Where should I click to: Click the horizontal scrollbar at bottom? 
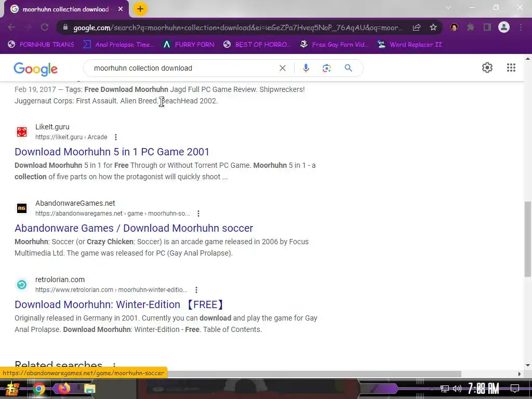(314, 374)
